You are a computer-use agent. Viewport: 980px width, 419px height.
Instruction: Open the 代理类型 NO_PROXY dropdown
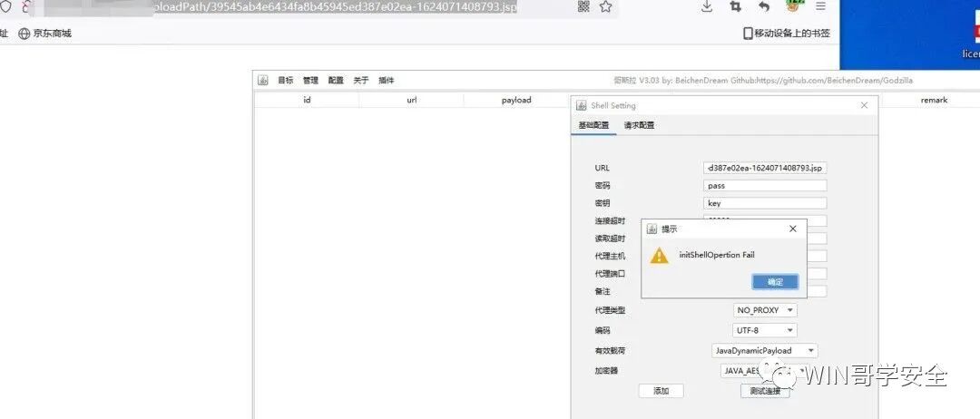point(765,310)
